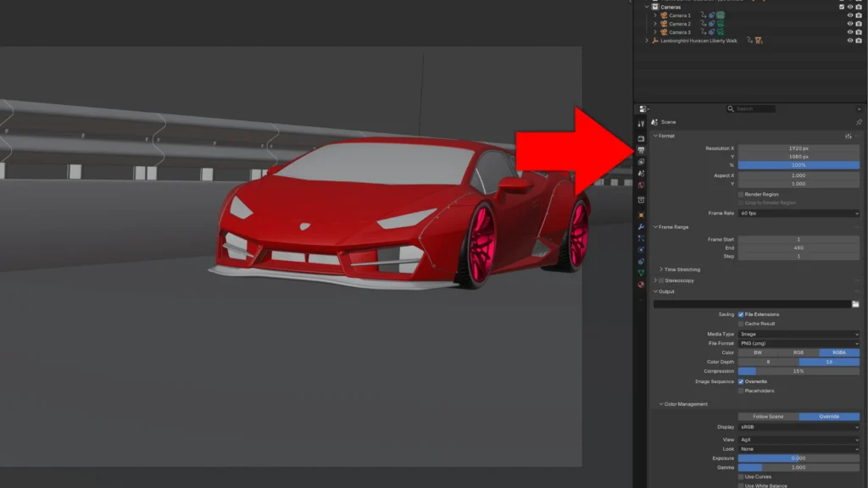
Task: Expand Camera 2 tree row
Action: click(655, 24)
